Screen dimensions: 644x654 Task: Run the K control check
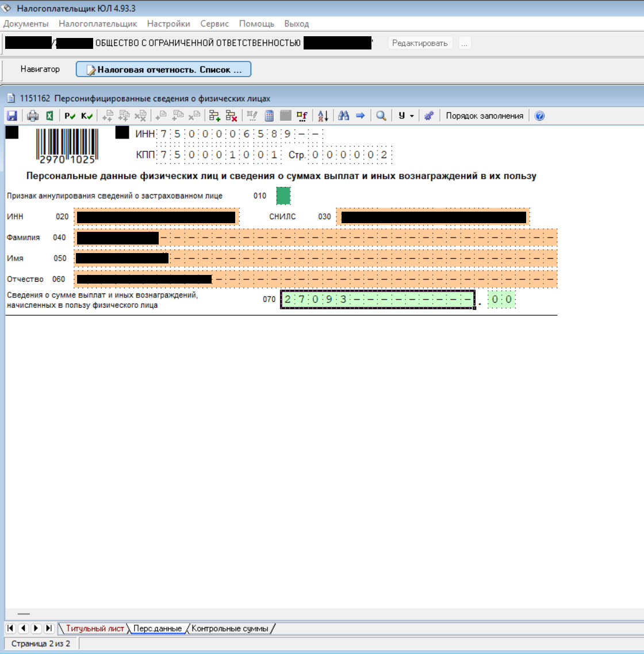(x=87, y=116)
